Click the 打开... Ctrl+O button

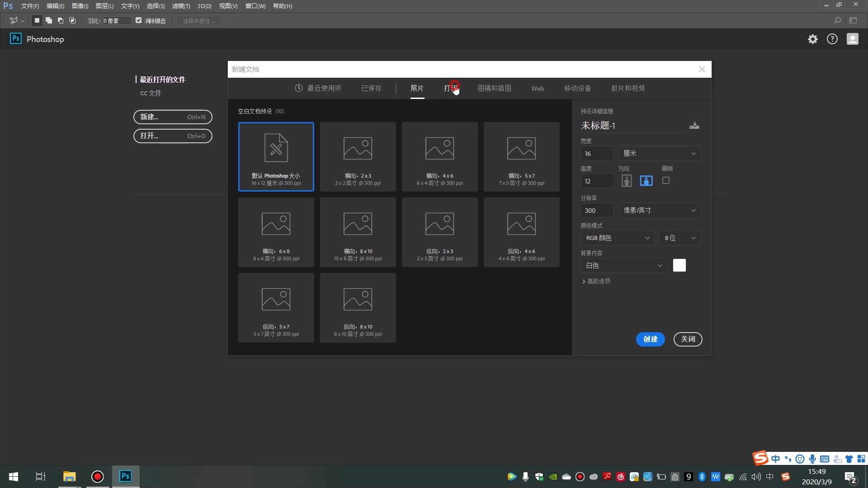(x=173, y=136)
